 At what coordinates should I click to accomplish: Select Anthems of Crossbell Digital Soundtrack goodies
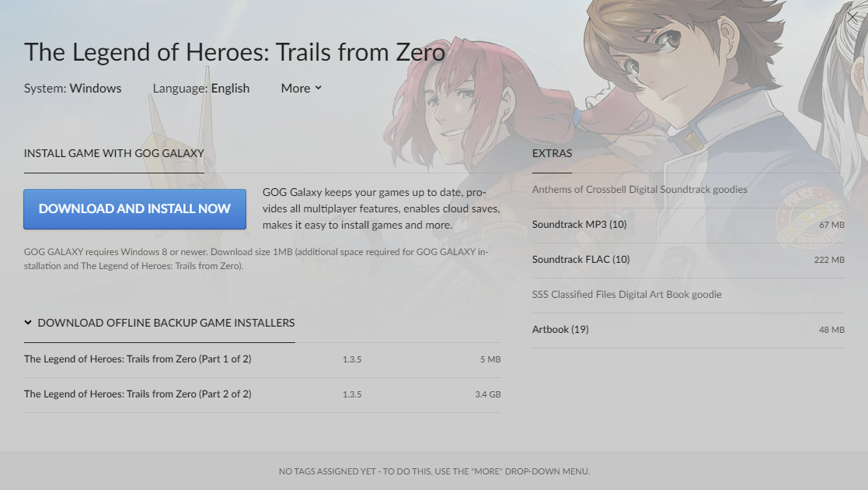640,190
